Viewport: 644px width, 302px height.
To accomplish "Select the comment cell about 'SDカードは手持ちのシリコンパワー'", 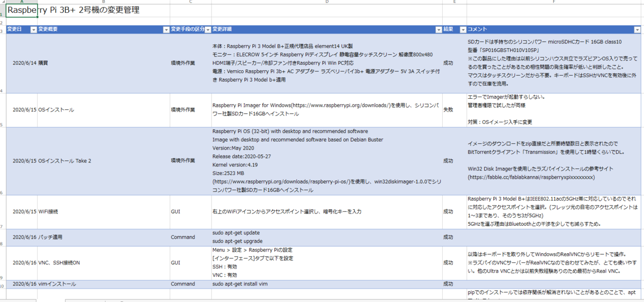I will coord(554,63).
